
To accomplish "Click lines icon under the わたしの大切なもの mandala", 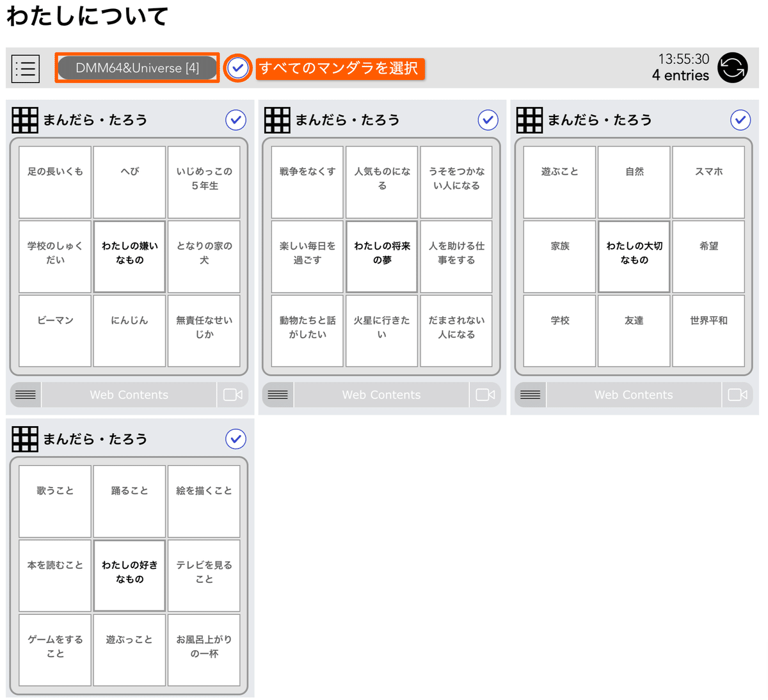I will (531, 395).
